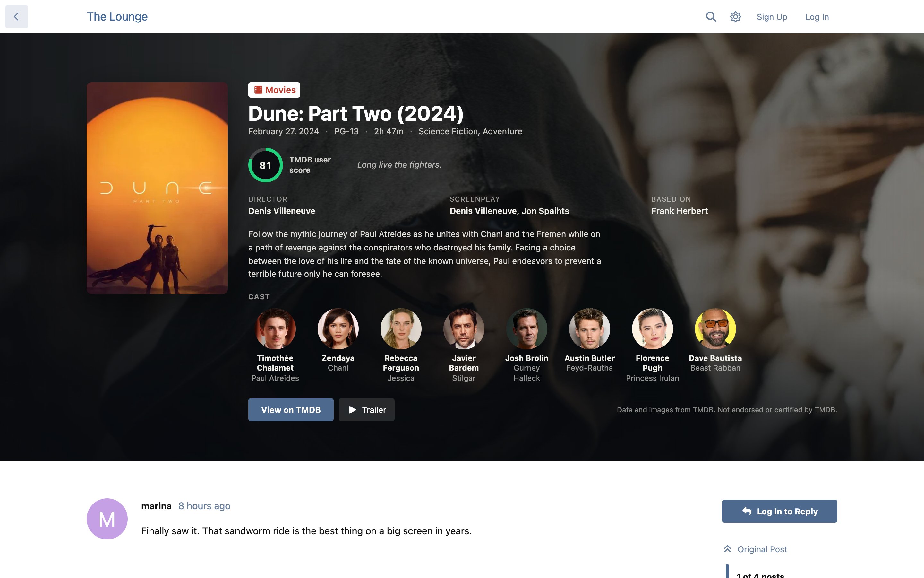Play the Trailer
Image resolution: width=924 pixels, height=578 pixels.
pos(366,410)
